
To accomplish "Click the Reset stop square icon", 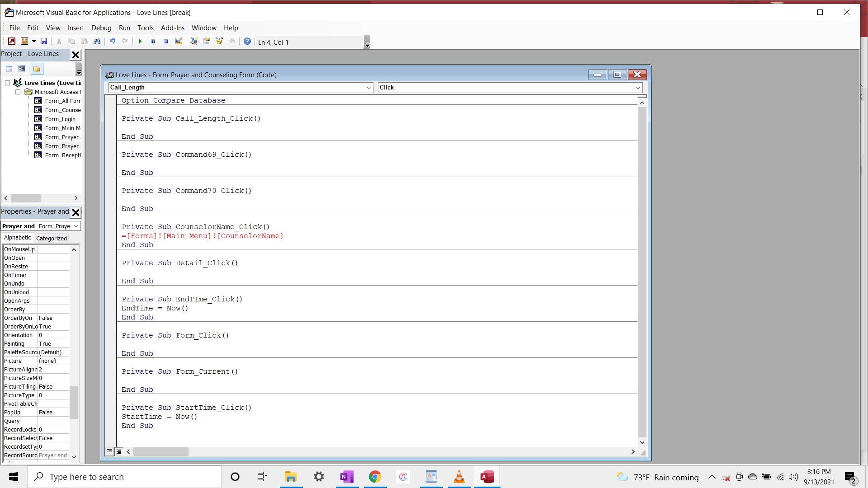I will 166,42.
